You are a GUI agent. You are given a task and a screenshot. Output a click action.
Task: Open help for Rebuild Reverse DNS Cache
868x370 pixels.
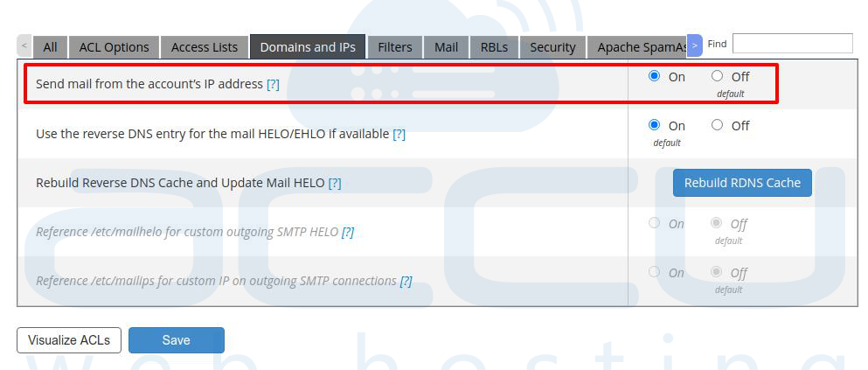(x=335, y=183)
